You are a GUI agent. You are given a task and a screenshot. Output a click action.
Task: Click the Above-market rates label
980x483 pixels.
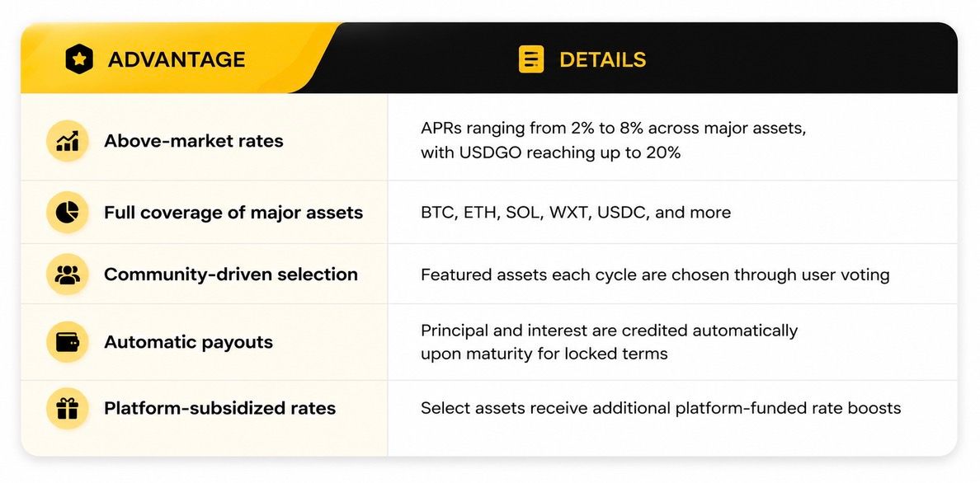(194, 141)
